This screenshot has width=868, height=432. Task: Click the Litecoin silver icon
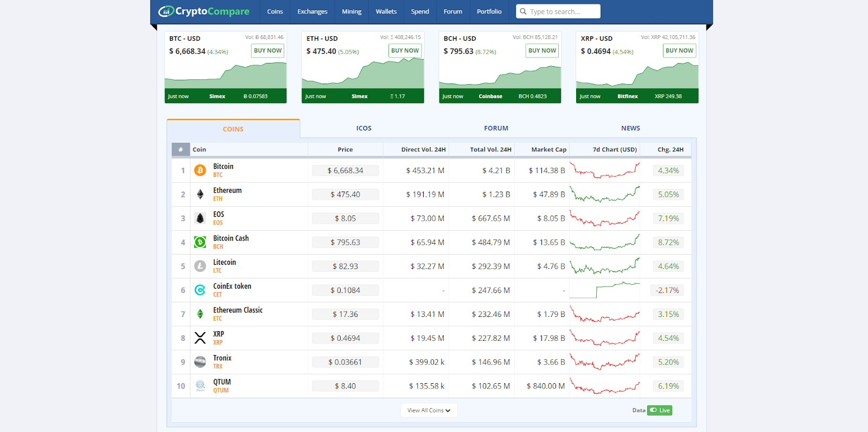point(200,266)
